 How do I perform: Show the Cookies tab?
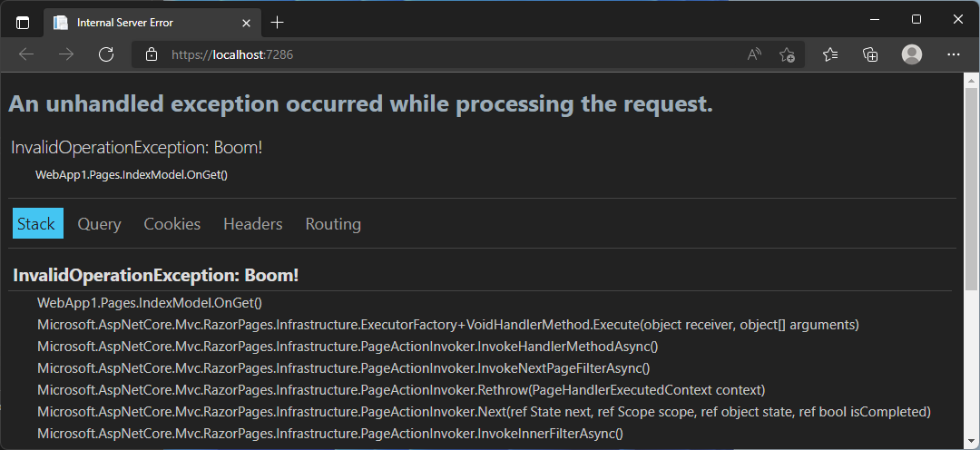click(171, 224)
